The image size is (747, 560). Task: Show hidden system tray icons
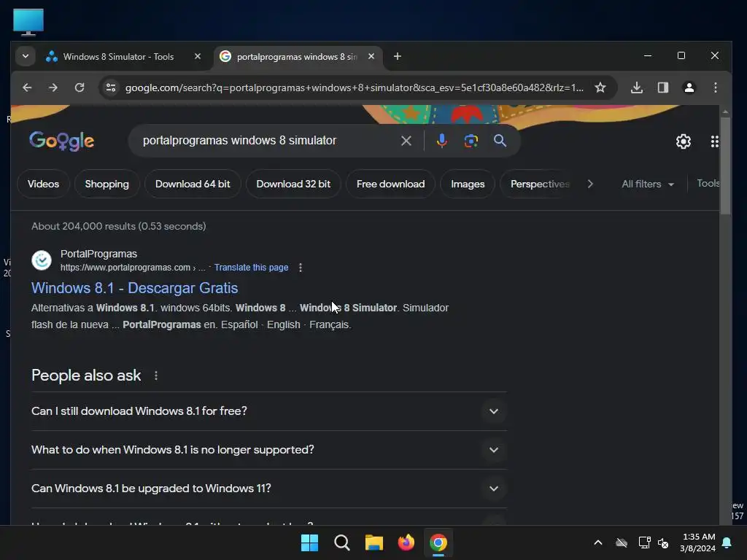pos(598,542)
